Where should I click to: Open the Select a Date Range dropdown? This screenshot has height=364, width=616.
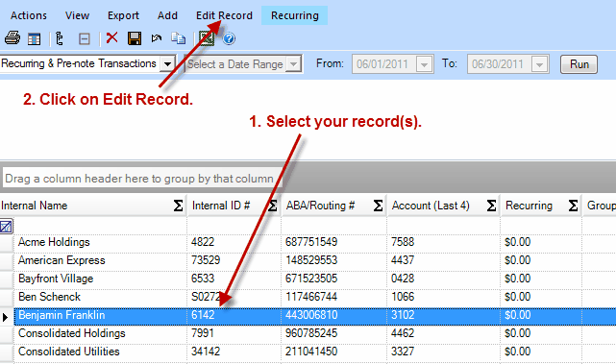click(x=293, y=64)
